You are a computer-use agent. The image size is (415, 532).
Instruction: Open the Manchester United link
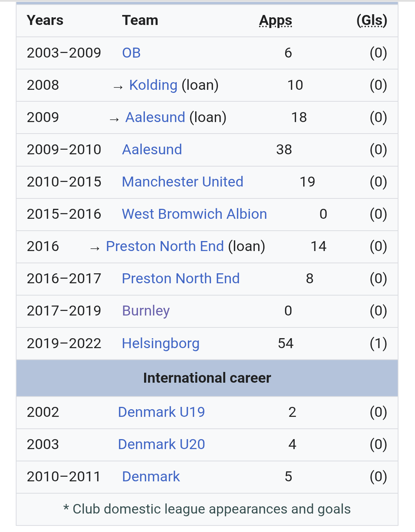[183, 182]
